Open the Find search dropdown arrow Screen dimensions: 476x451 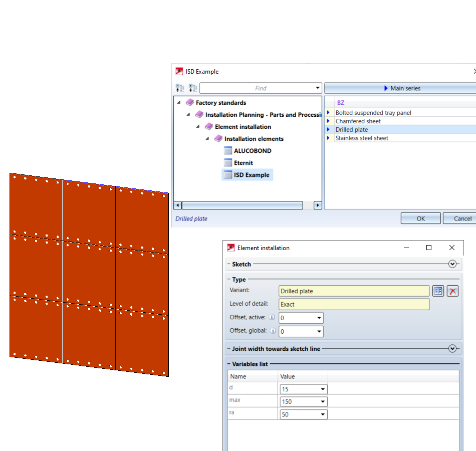(x=318, y=88)
